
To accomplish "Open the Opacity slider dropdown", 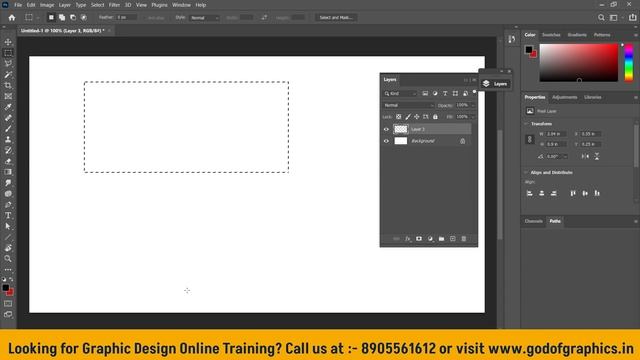I will tap(473, 105).
